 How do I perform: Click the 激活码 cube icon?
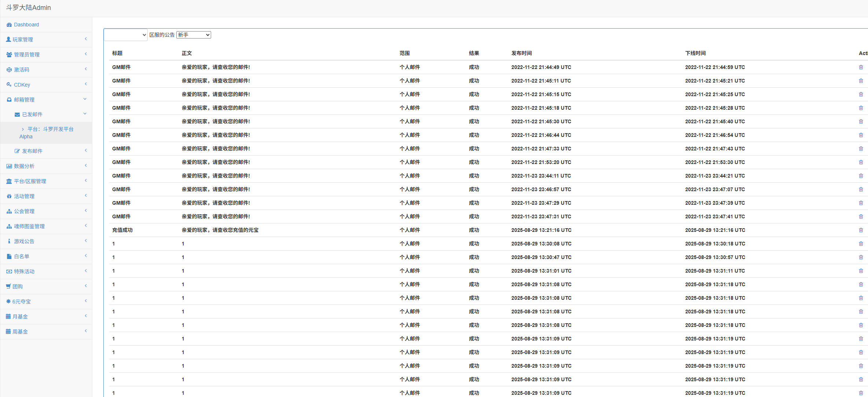(x=9, y=70)
